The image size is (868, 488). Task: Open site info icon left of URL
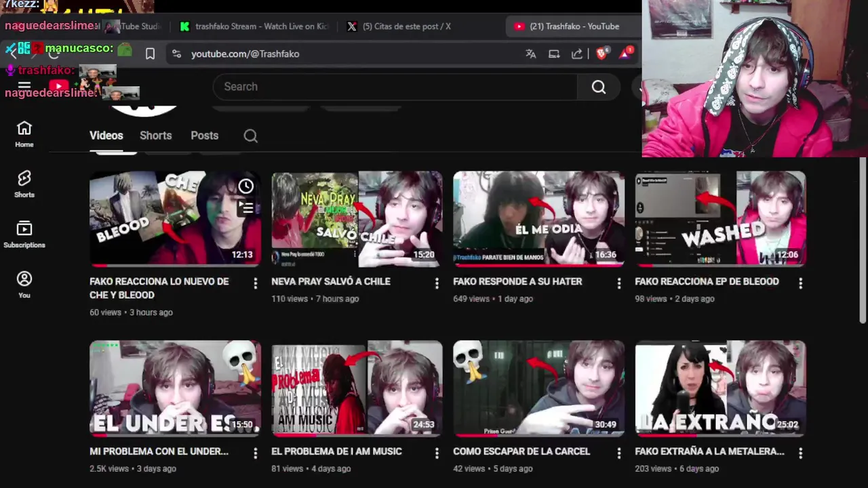[176, 54]
